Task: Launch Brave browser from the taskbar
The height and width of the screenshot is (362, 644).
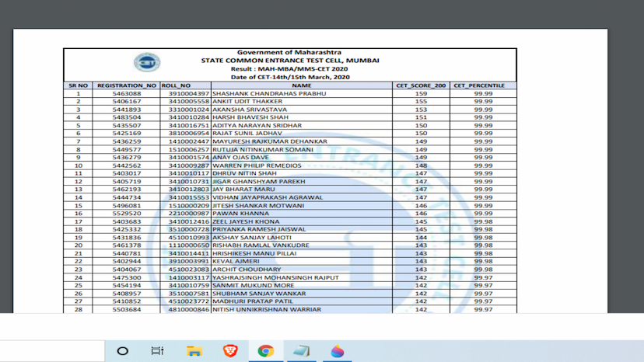Action: [x=230, y=351]
